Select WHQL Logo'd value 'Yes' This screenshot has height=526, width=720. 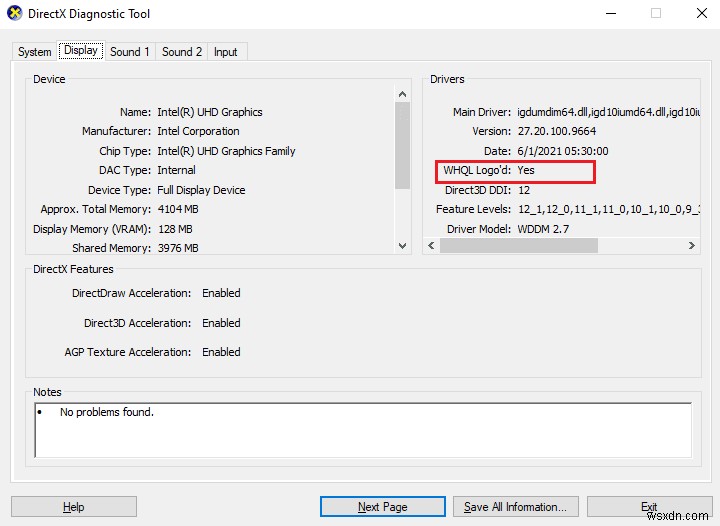pyautogui.click(x=526, y=171)
